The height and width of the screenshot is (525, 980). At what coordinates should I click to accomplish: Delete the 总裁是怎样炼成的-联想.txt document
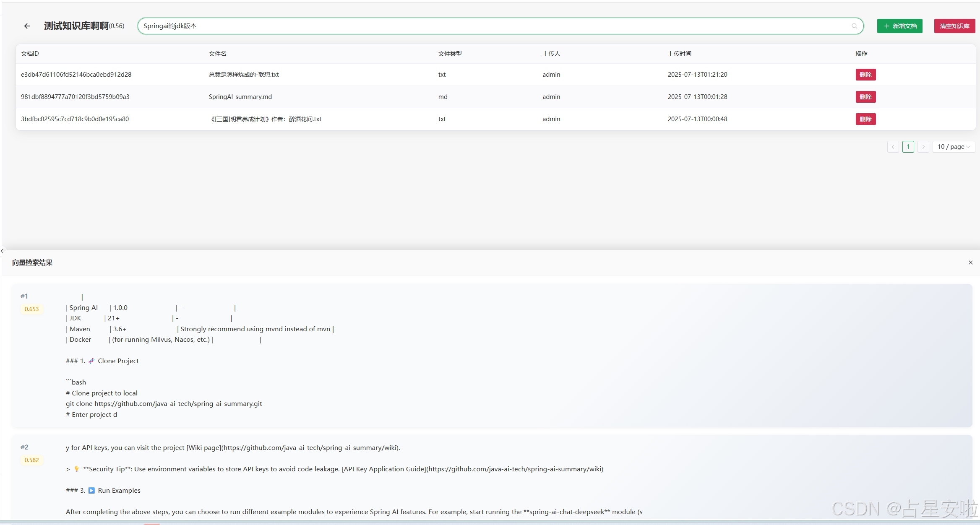point(865,75)
